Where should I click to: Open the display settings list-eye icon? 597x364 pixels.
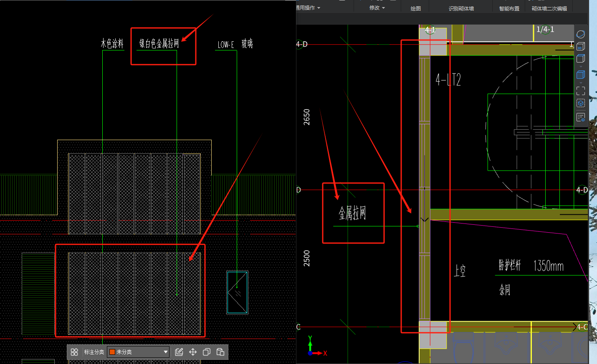click(x=581, y=118)
